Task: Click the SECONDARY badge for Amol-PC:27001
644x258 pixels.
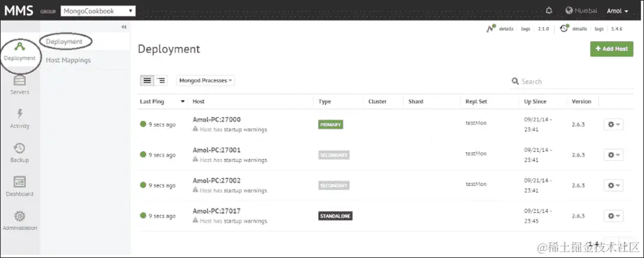Action: coord(334,155)
